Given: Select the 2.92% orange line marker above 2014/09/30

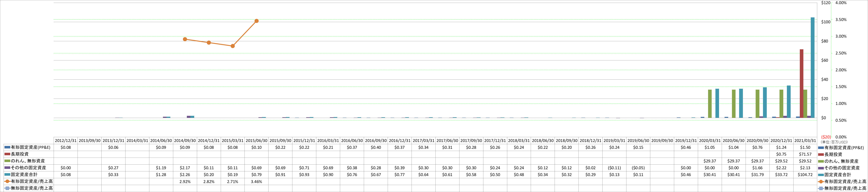Looking at the screenshot, I should point(185,39).
